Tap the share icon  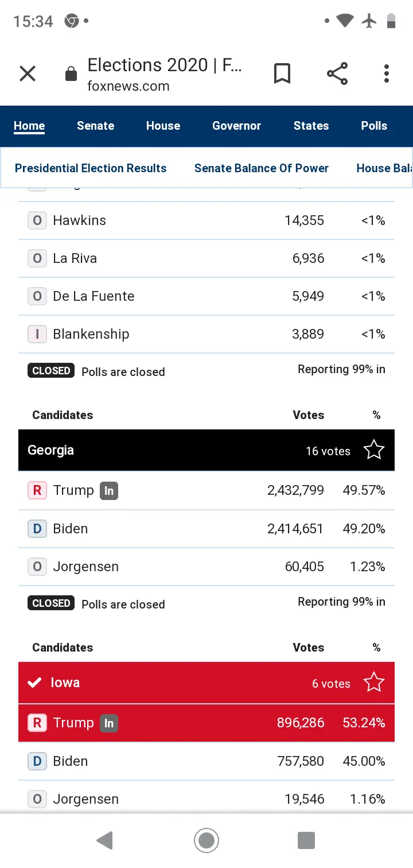337,74
